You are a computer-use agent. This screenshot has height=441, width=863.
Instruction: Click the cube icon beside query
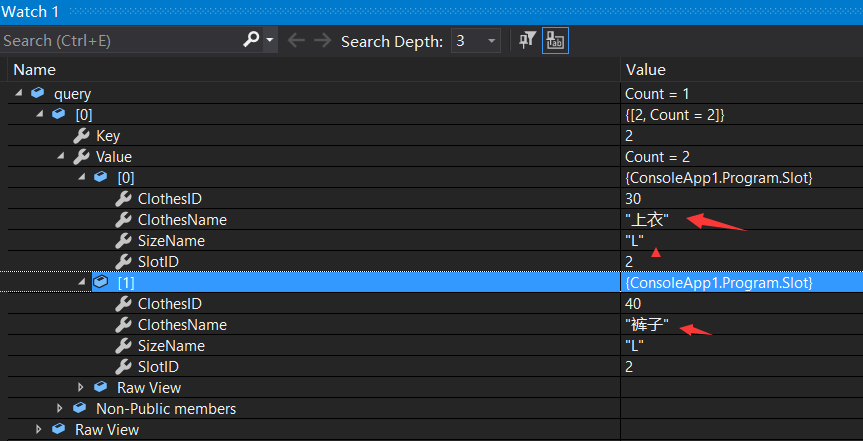(x=37, y=94)
